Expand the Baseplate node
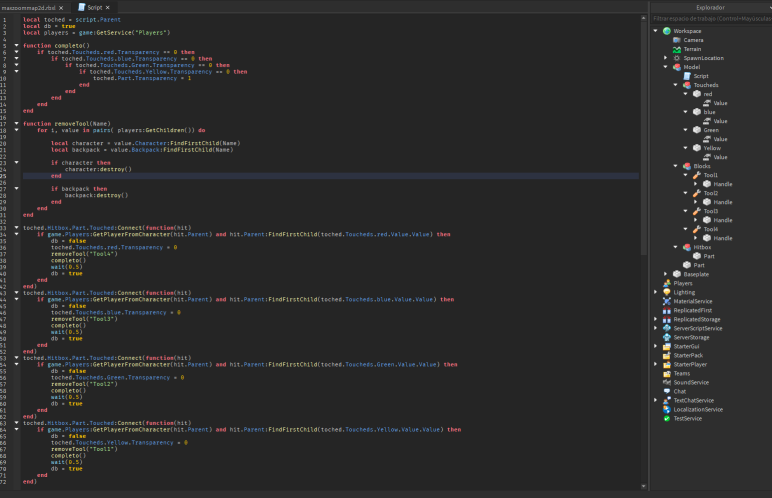This screenshot has width=772, height=498. (666, 274)
